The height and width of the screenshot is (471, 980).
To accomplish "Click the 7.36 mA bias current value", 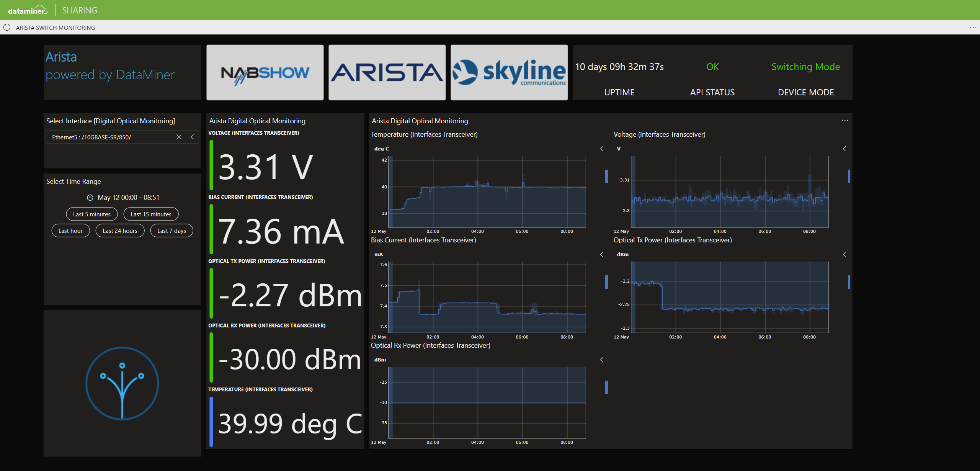I will (x=281, y=231).
